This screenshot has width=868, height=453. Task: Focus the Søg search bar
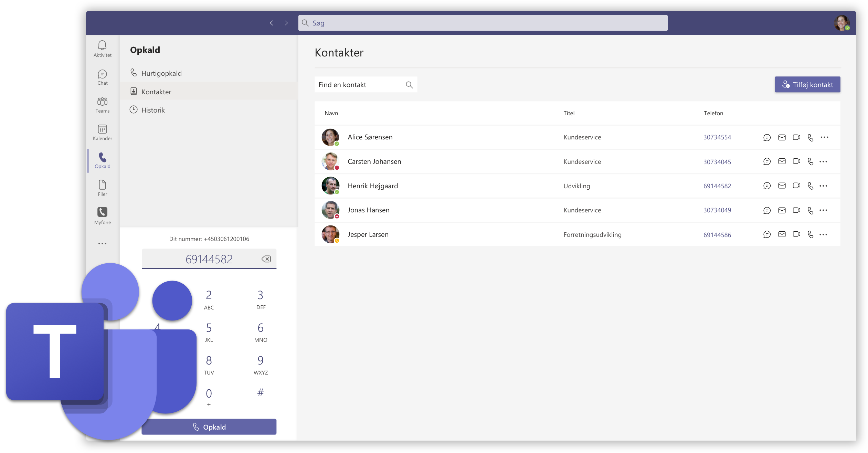pos(483,23)
